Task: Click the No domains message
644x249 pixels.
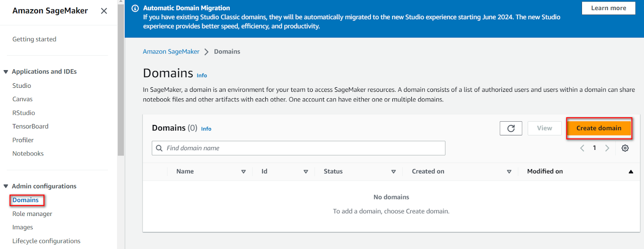Action: click(391, 197)
